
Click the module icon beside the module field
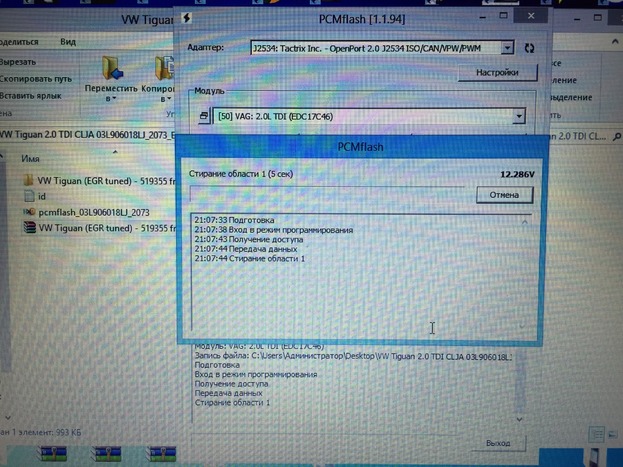pyautogui.click(x=204, y=117)
